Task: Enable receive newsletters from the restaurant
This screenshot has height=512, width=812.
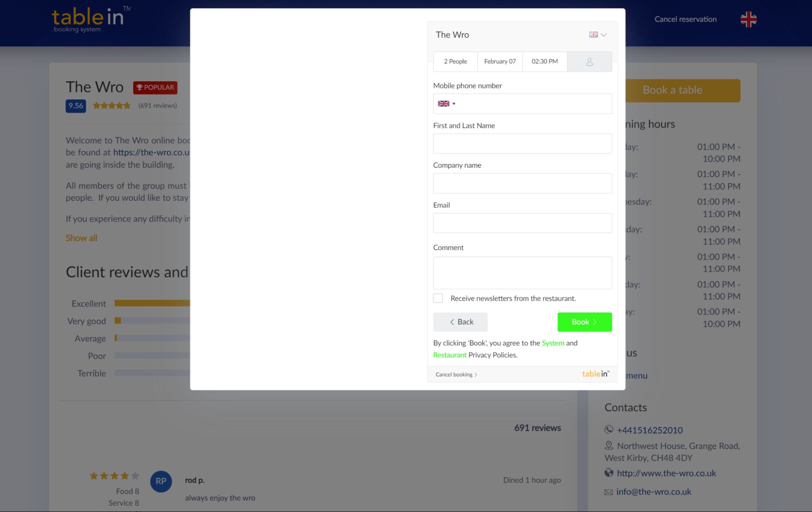Action: [x=437, y=297]
